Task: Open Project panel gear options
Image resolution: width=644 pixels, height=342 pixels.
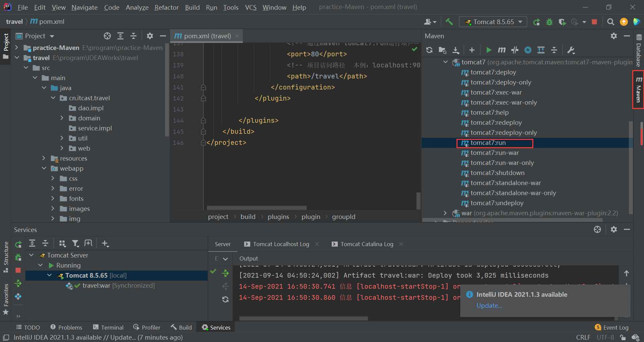Action: 150,36
